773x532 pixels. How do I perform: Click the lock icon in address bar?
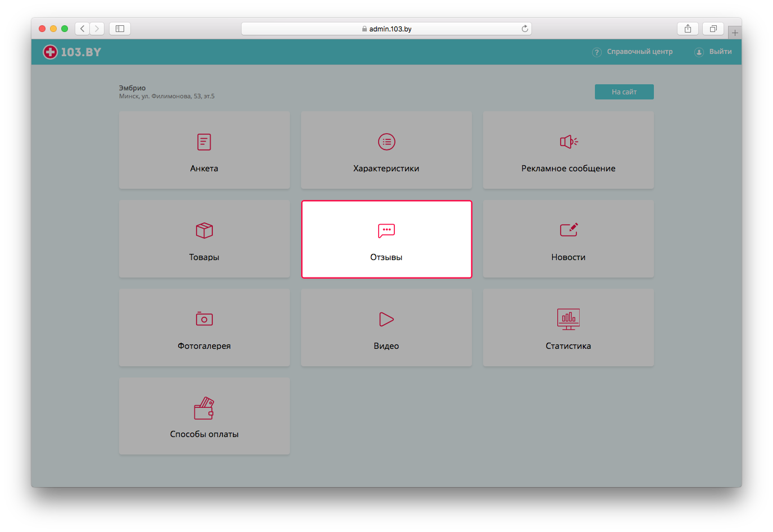pyautogui.click(x=365, y=29)
